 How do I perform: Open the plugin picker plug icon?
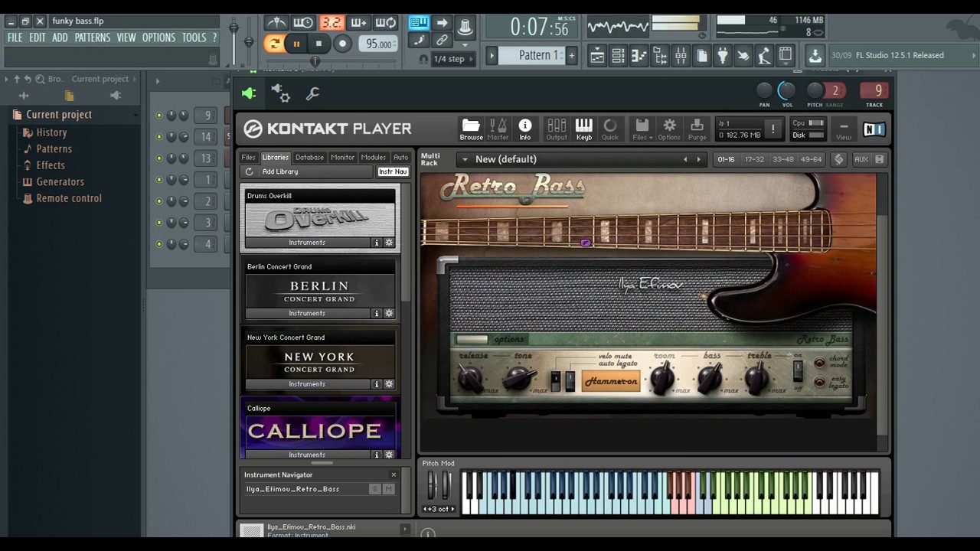(723, 55)
